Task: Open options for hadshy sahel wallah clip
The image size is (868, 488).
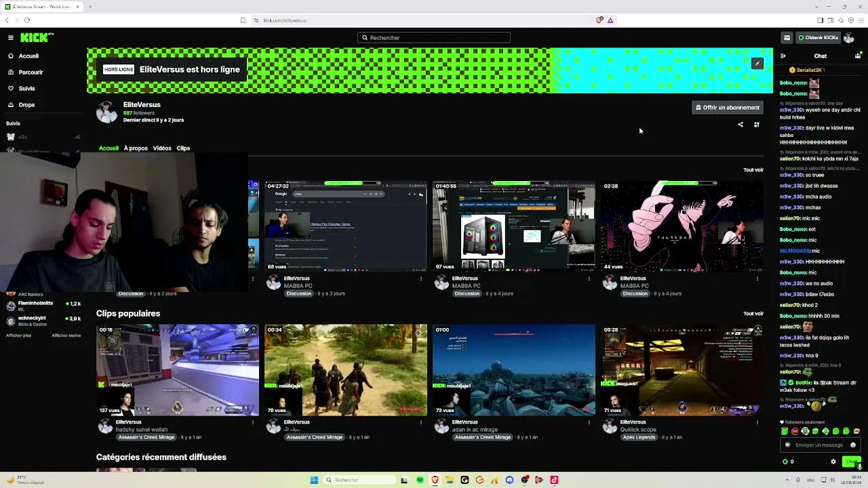Action: [x=253, y=422]
